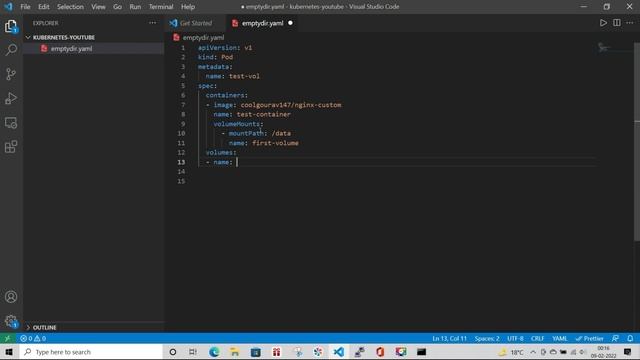
Task: Click the minimap code preview
Action: tap(603, 48)
